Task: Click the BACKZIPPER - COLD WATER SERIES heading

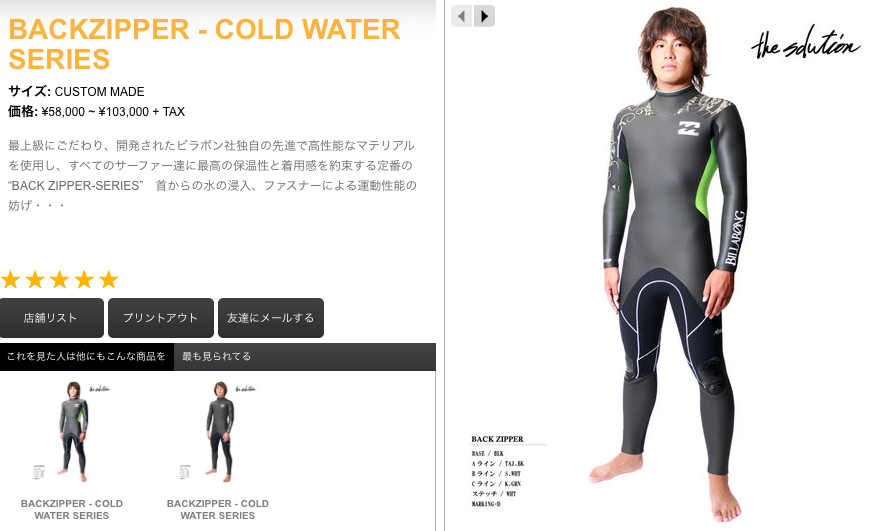Action: tap(204, 44)
